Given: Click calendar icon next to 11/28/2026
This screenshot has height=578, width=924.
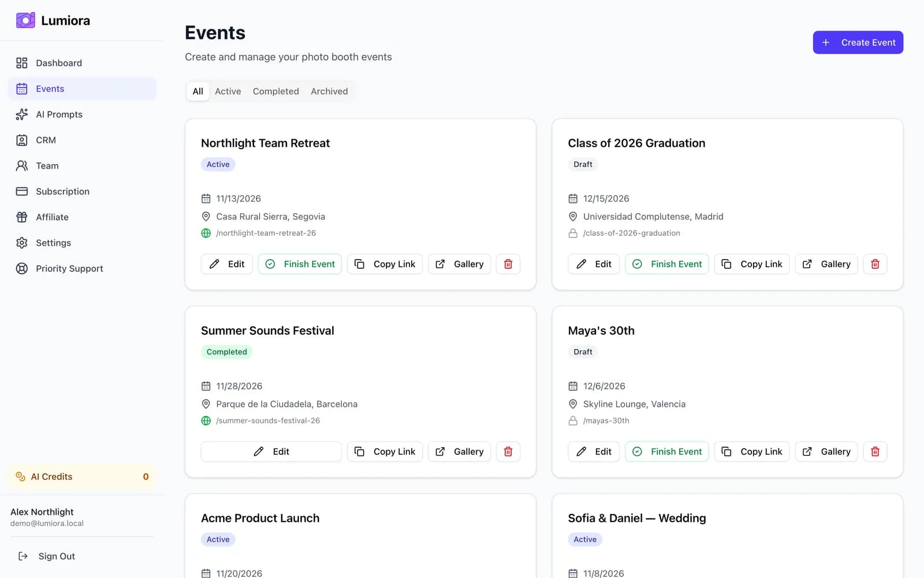Looking at the screenshot, I should 206,386.
